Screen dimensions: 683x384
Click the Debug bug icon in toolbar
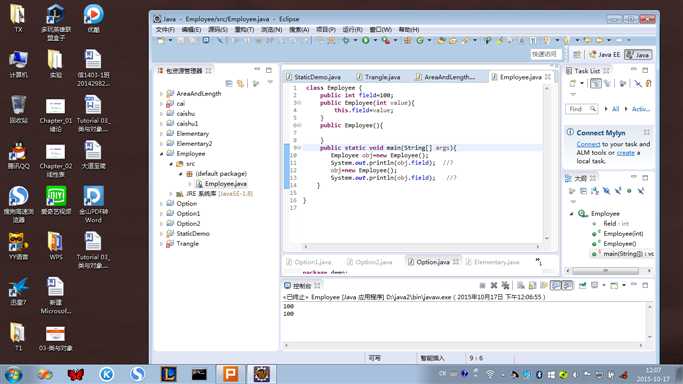coord(346,40)
